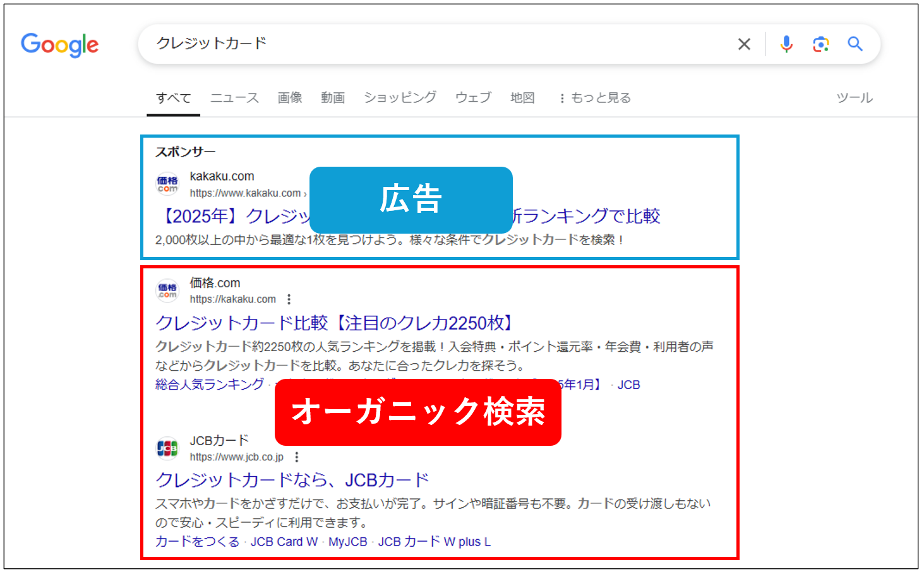The image size is (924, 574).
Task: Switch to the ウェブ tab
Action: point(473,98)
